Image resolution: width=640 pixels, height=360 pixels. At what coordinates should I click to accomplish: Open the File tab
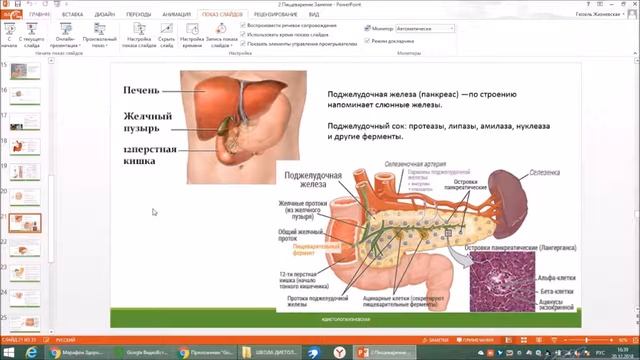(x=11, y=14)
